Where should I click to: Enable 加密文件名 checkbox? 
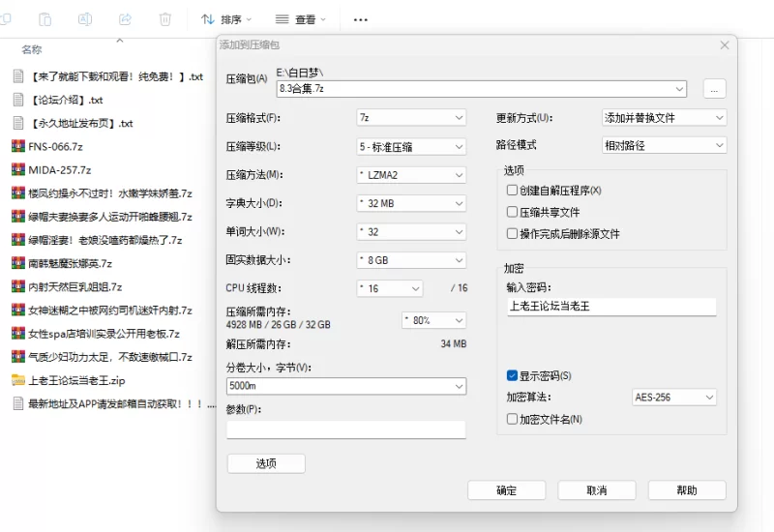pyautogui.click(x=512, y=419)
